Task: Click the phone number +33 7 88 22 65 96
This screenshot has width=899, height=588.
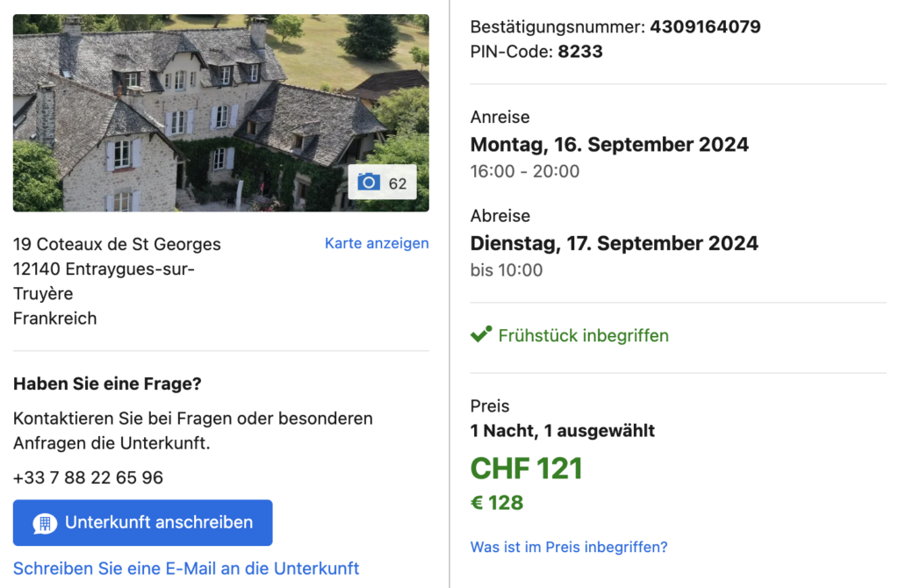Action: [88, 478]
